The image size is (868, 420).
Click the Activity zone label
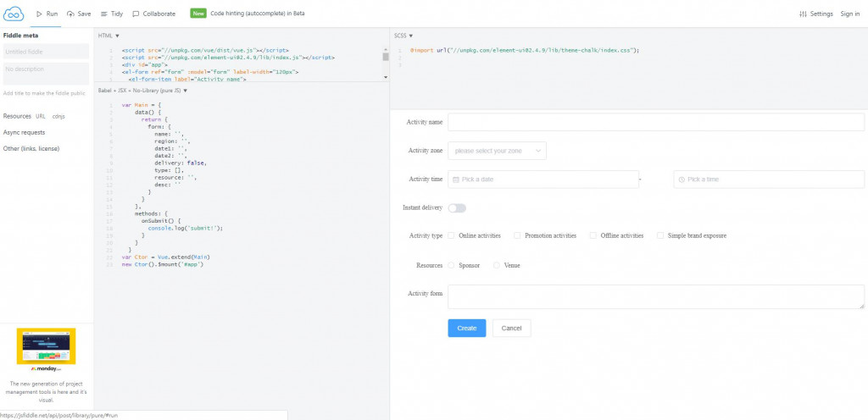point(426,151)
